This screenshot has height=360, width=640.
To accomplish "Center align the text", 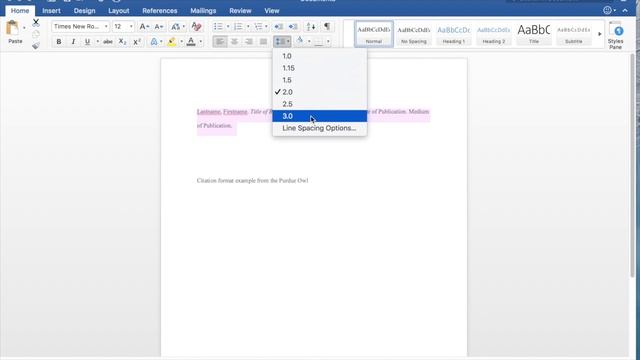I will [x=234, y=42].
